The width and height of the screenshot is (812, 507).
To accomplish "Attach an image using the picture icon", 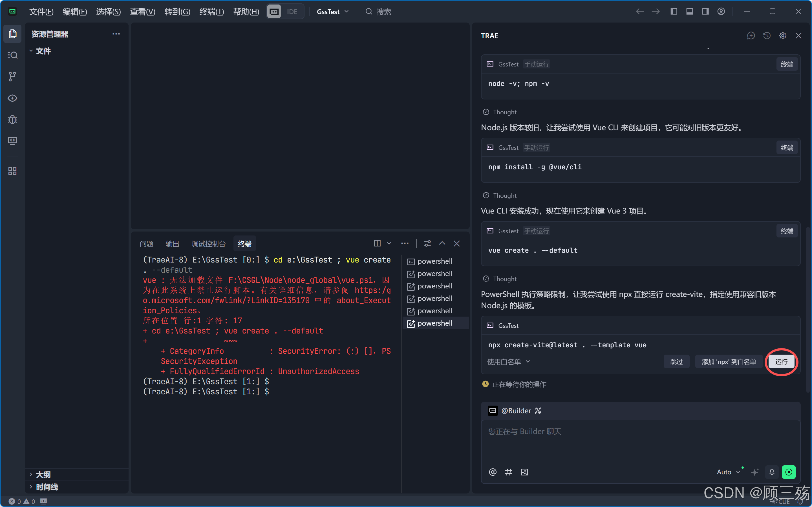I will coord(524,472).
